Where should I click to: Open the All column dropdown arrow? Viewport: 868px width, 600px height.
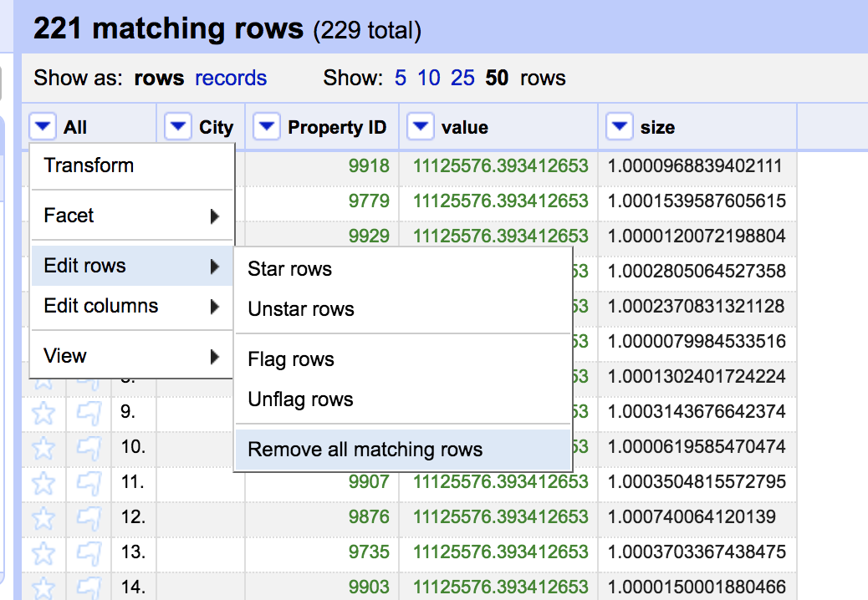43,127
